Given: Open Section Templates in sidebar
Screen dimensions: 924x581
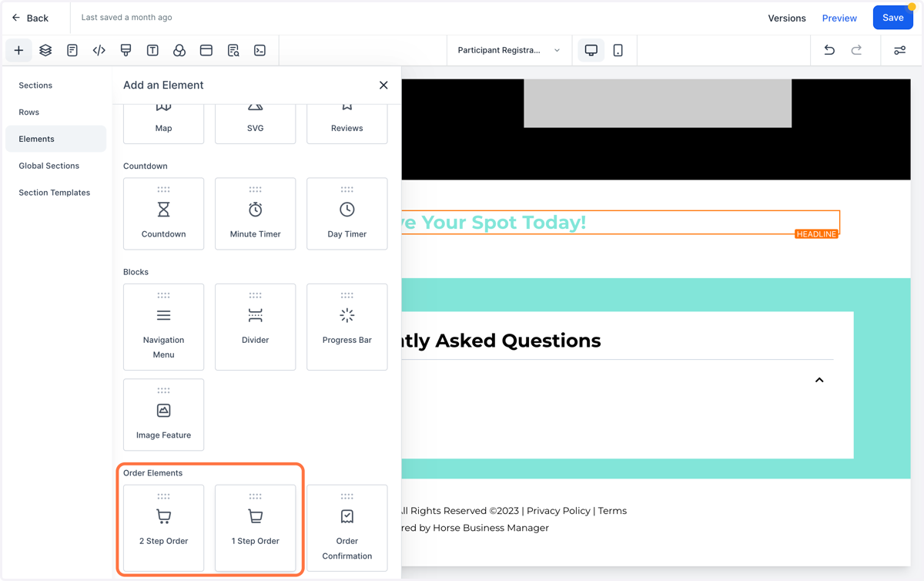Looking at the screenshot, I should (56, 193).
